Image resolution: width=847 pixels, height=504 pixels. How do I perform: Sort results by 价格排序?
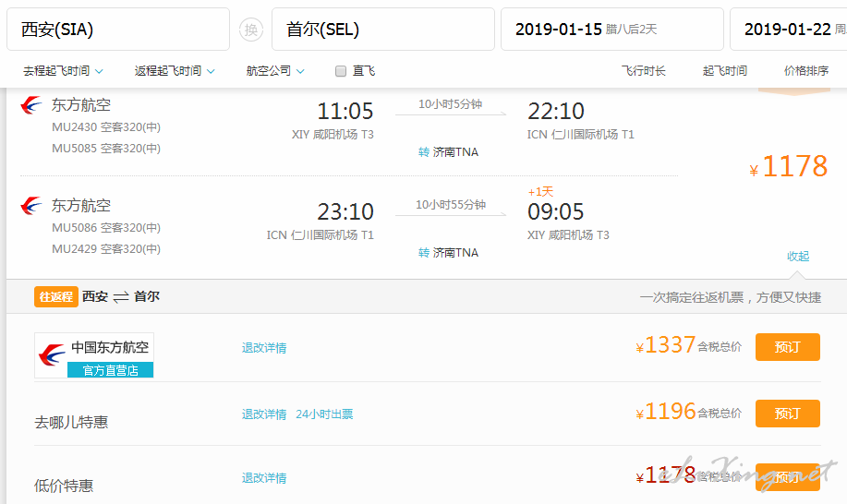tap(806, 71)
